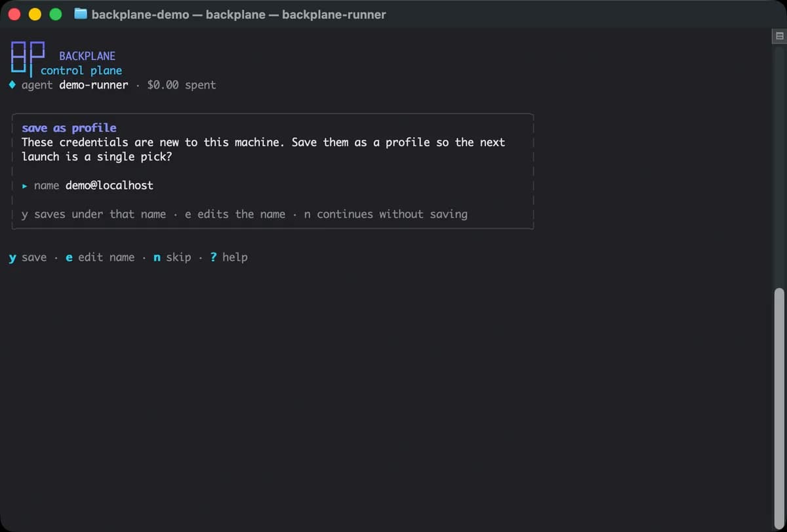Screen dimensions: 787x532
Task: Click the BP Backplane logo
Action: 28,59
